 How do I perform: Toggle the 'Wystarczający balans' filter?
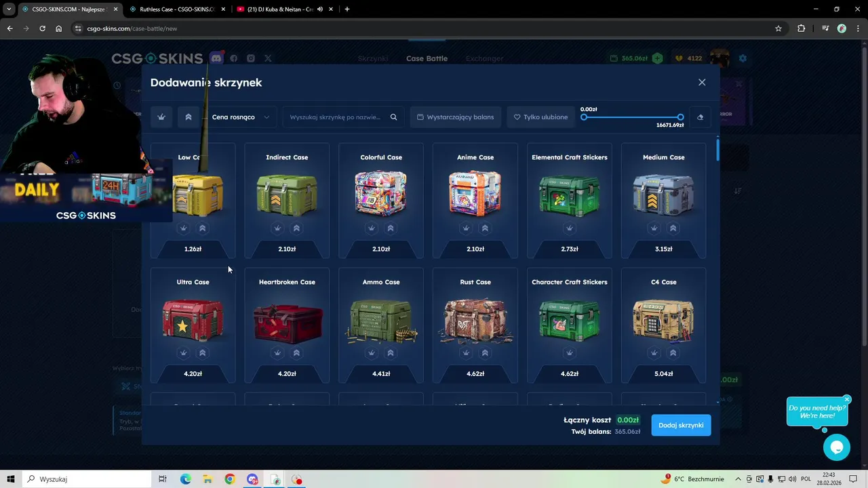[456, 117]
